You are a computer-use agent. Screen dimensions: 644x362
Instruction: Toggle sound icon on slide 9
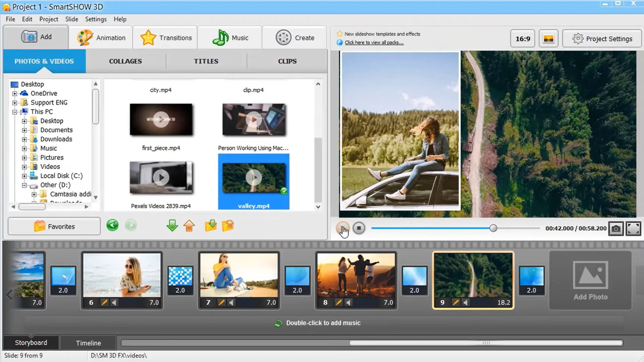[466, 302]
